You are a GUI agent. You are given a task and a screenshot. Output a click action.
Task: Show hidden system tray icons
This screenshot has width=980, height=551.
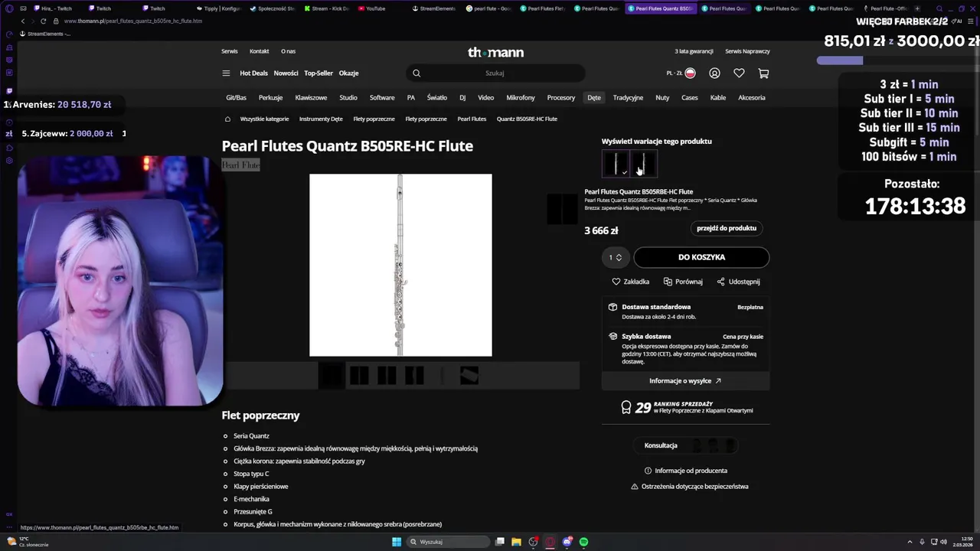coord(910,542)
